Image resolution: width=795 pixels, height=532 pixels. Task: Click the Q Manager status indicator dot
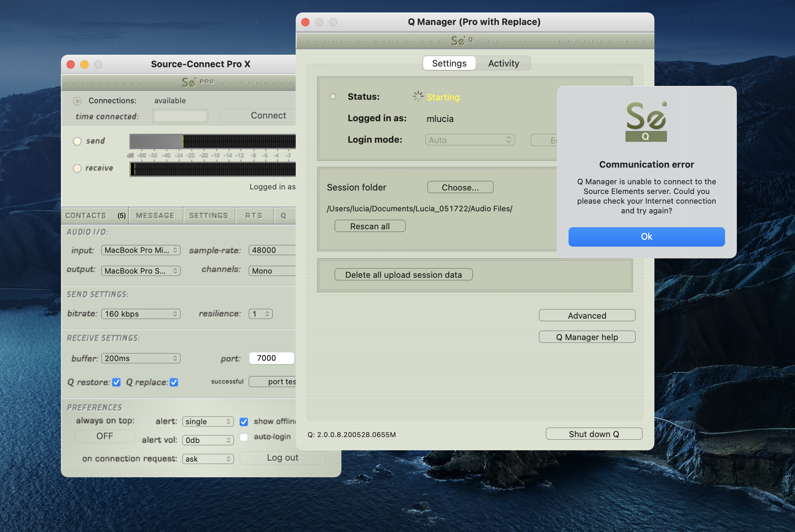point(333,97)
